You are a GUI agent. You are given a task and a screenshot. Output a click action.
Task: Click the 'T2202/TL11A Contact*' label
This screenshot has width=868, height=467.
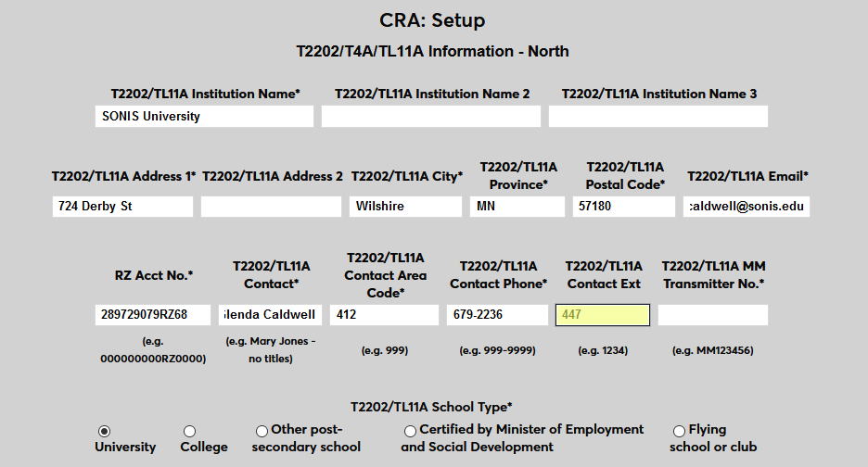271,275
